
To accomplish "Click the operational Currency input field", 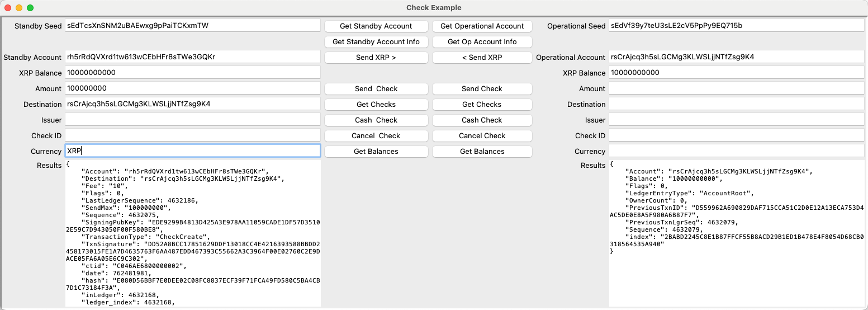I will [x=736, y=151].
